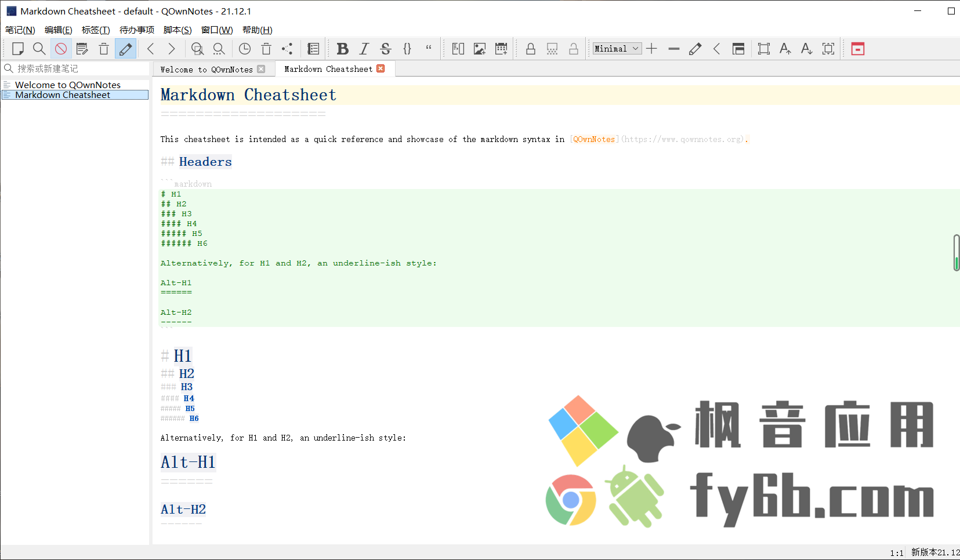Open the 笔记(N) menu
The image size is (960, 560).
click(x=20, y=30)
